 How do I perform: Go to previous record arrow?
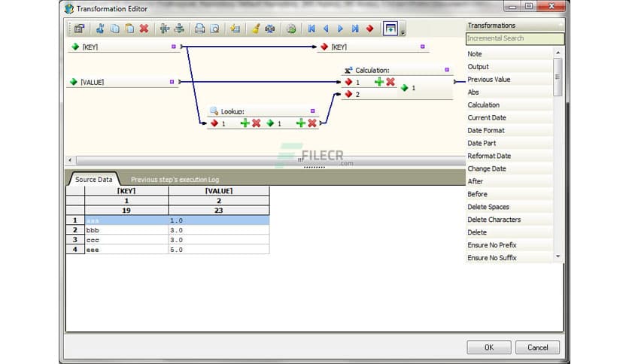pos(326,29)
